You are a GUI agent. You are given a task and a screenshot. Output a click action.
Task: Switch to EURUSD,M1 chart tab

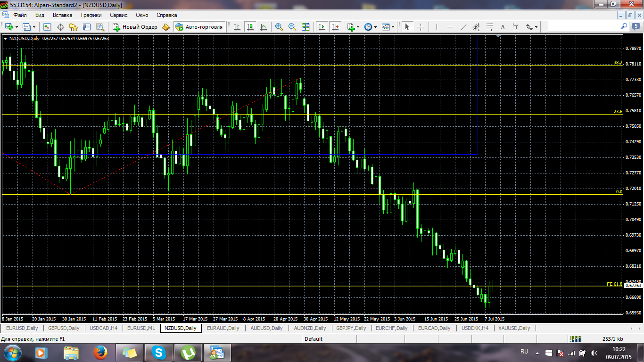[x=141, y=328]
